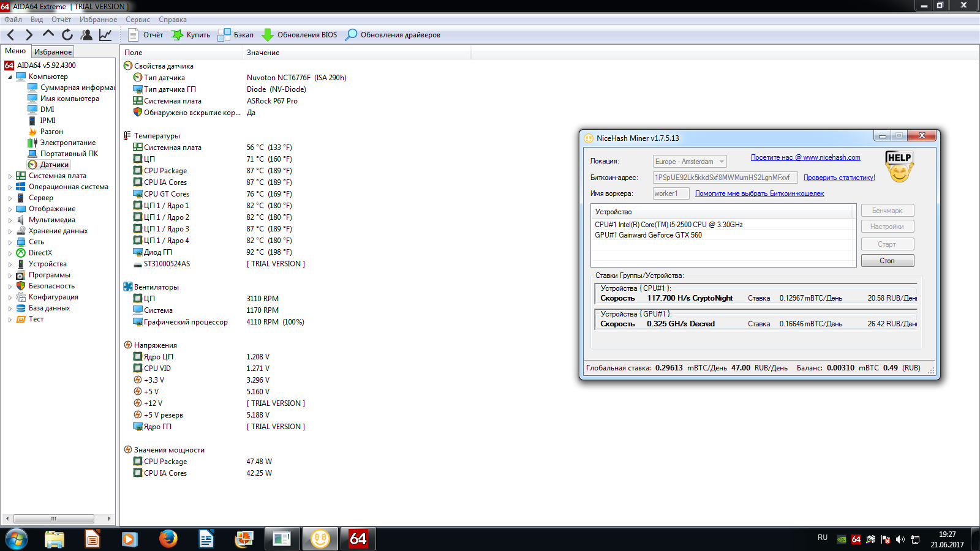Click the Поле column header

pos(181,53)
